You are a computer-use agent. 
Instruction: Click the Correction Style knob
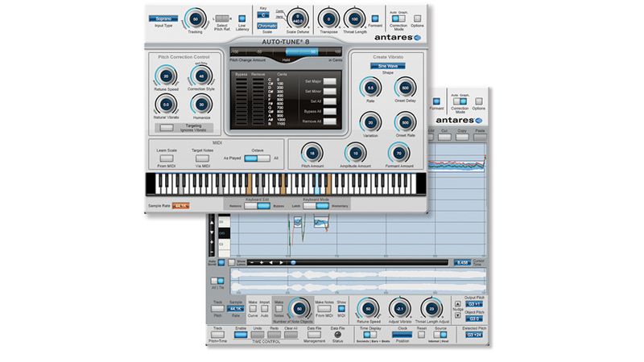click(201, 76)
